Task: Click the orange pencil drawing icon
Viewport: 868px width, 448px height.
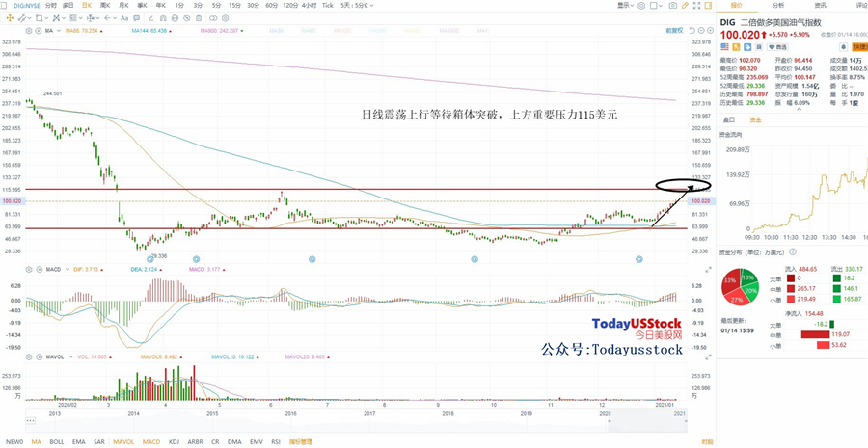Action: pyautogui.click(x=685, y=6)
